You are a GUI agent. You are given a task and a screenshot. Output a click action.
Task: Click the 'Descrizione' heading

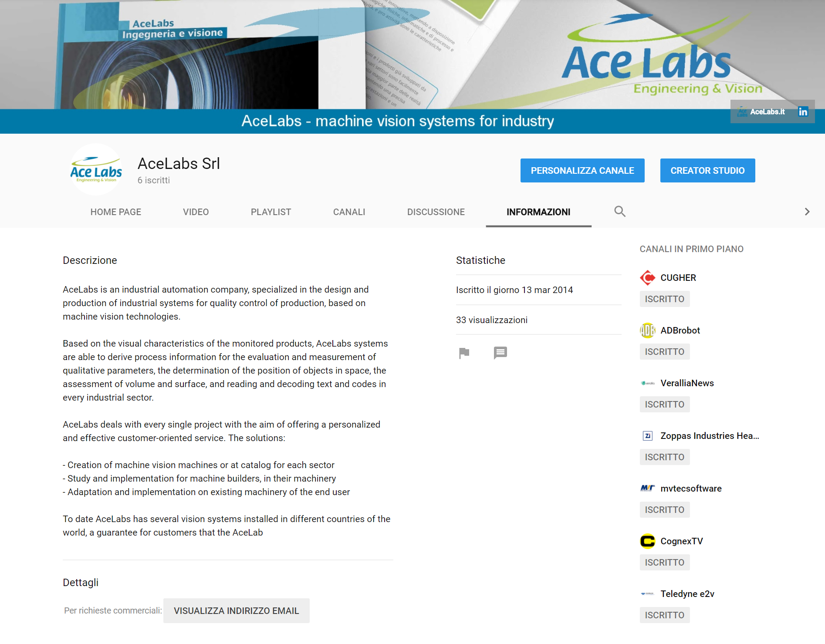point(90,260)
